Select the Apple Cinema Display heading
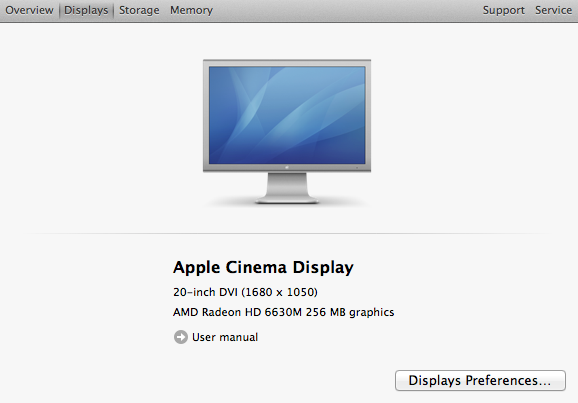Viewport: 578px width, 403px height. tap(263, 267)
